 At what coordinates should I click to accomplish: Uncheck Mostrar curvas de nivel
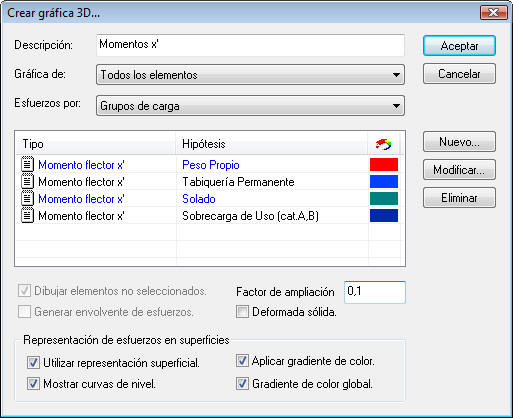point(33,384)
